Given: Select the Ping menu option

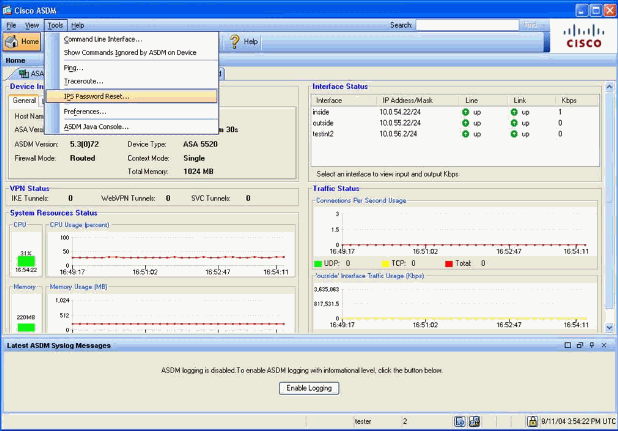Looking at the screenshot, I should (x=74, y=67).
